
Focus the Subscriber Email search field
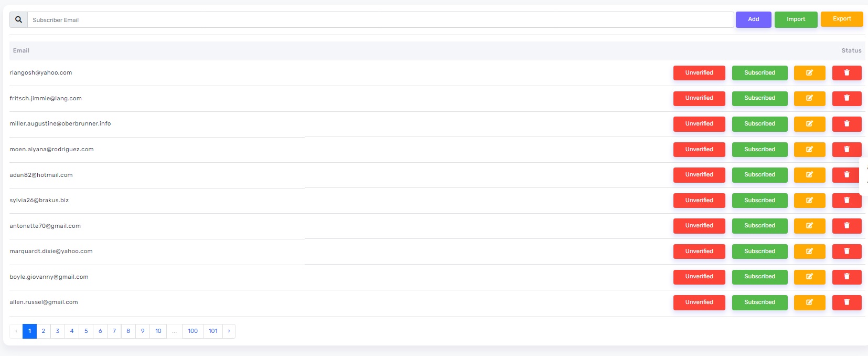click(x=380, y=20)
